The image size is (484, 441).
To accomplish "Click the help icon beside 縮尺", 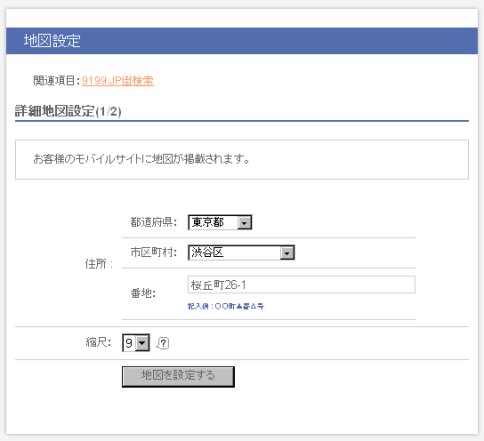I will tap(163, 343).
